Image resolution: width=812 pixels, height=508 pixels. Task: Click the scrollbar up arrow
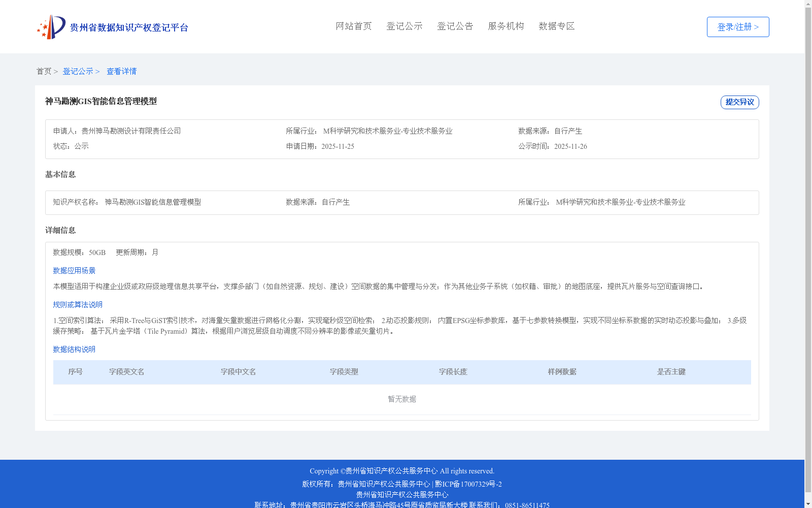pos(808,4)
